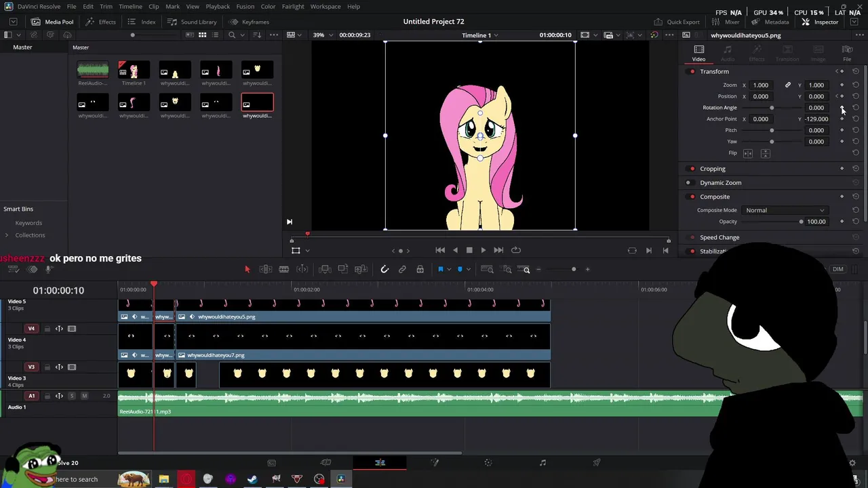Switch to the Inspector File tab

(847, 53)
